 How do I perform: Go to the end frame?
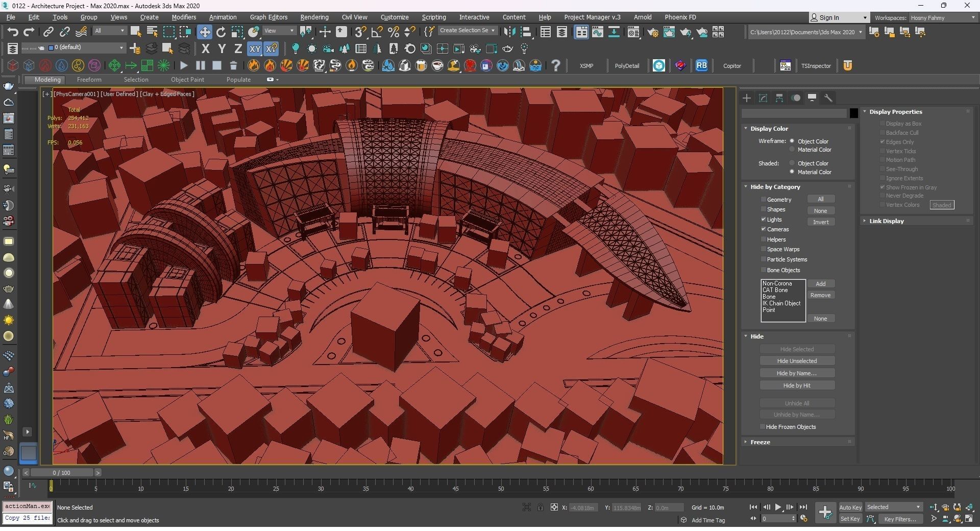[x=803, y=508]
